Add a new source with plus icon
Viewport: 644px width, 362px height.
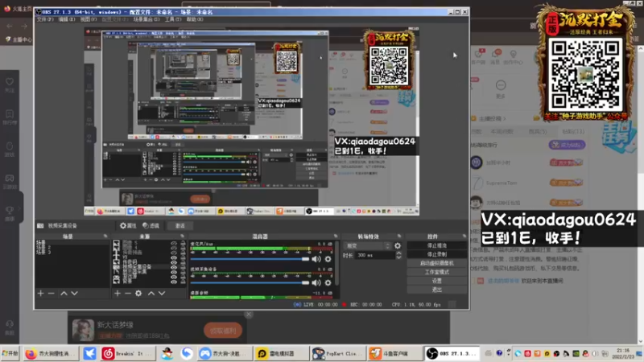click(x=118, y=294)
